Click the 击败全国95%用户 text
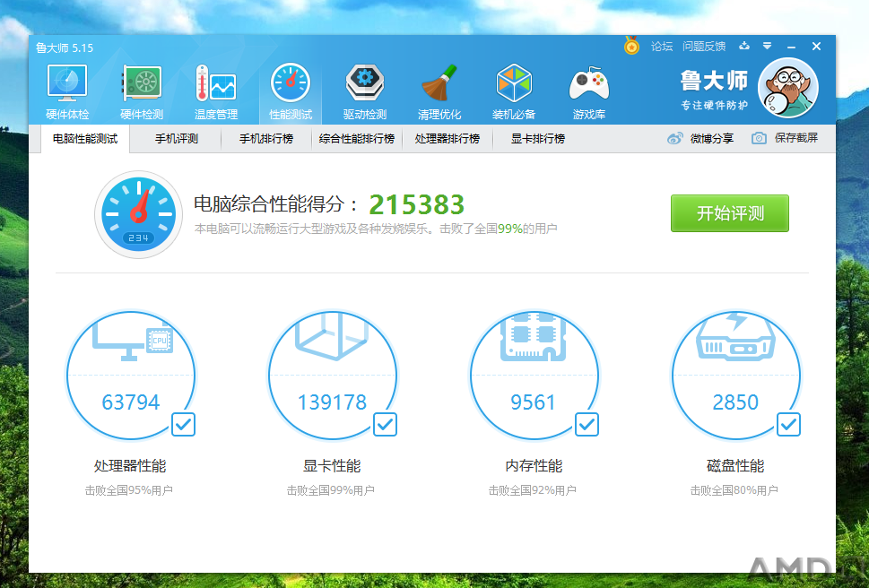The height and width of the screenshot is (588, 869). [x=128, y=490]
